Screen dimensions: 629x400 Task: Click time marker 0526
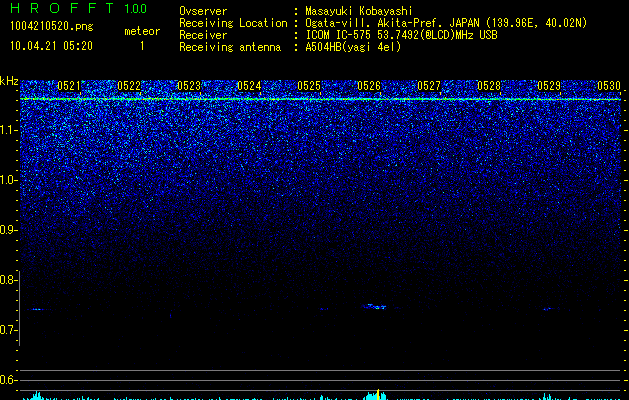tap(369, 86)
